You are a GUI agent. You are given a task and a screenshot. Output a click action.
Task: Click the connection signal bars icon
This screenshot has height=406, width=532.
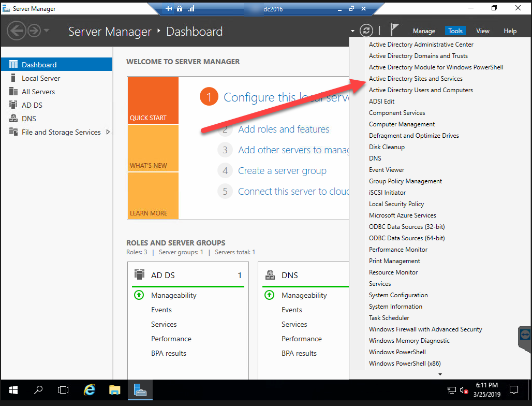click(191, 8)
